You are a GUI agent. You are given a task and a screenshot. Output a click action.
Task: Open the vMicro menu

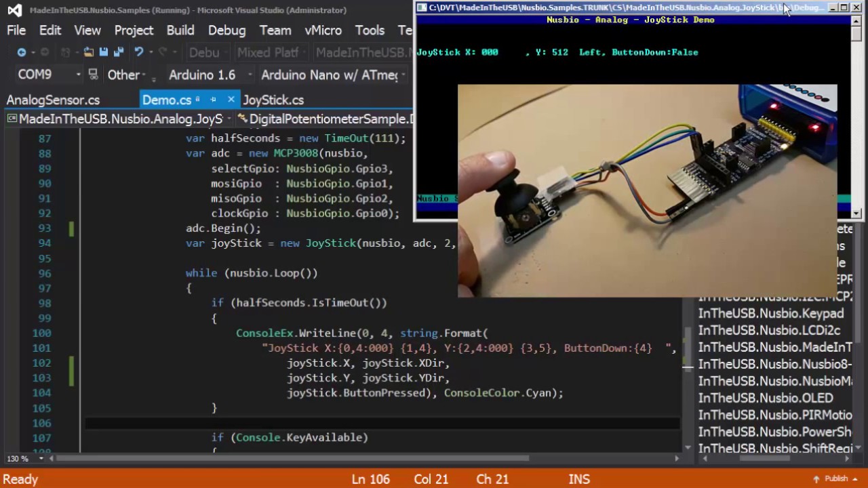pos(323,30)
